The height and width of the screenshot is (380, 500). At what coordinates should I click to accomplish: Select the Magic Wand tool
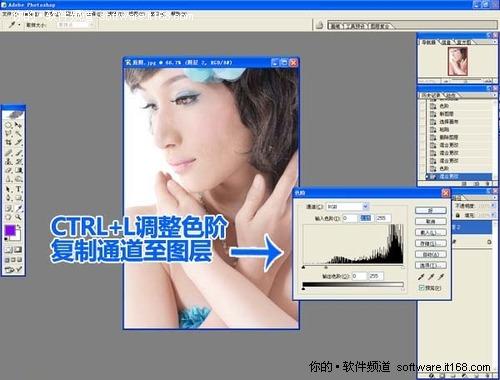18,133
